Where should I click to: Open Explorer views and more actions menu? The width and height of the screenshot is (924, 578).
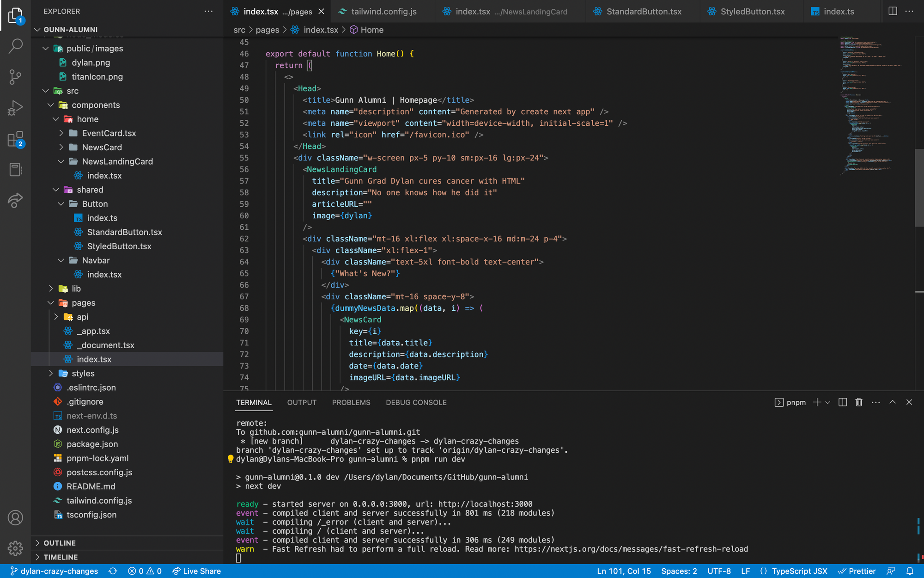click(209, 11)
